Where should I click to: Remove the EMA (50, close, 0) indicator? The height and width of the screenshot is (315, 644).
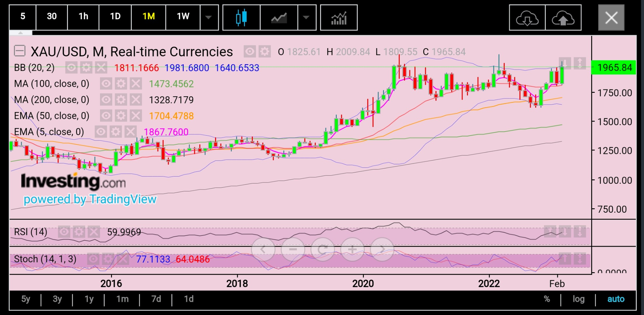[136, 116]
